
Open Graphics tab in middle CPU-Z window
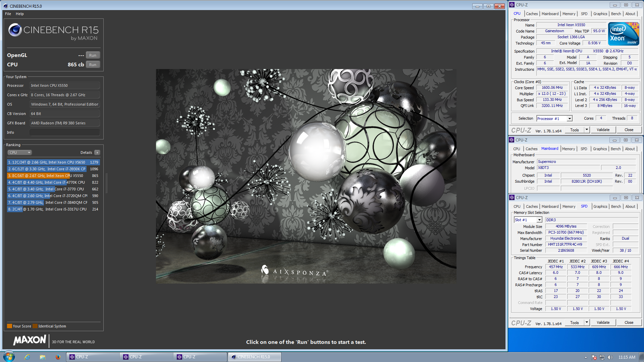(600, 149)
